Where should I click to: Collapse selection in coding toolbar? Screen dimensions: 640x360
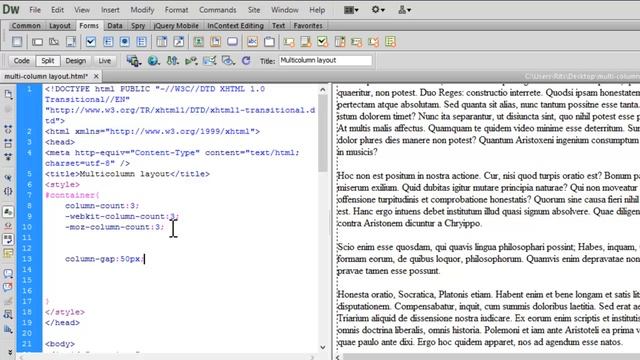[x=8, y=143]
